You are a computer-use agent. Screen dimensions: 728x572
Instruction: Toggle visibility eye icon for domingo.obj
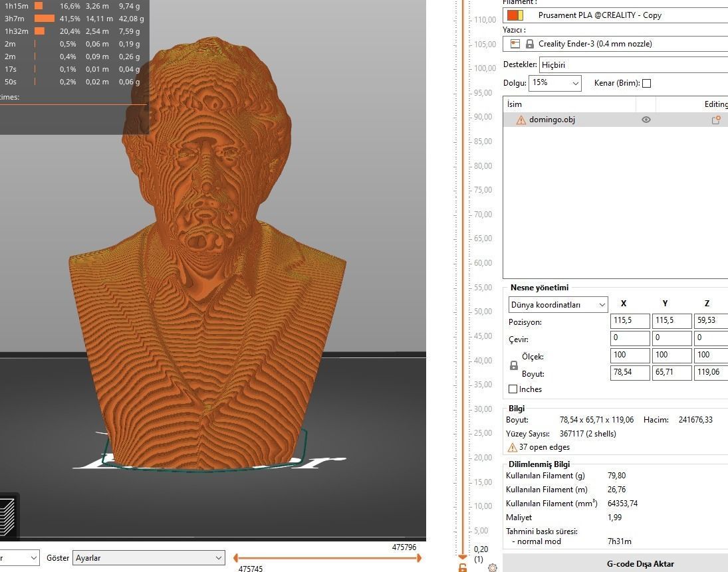(646, 120)
